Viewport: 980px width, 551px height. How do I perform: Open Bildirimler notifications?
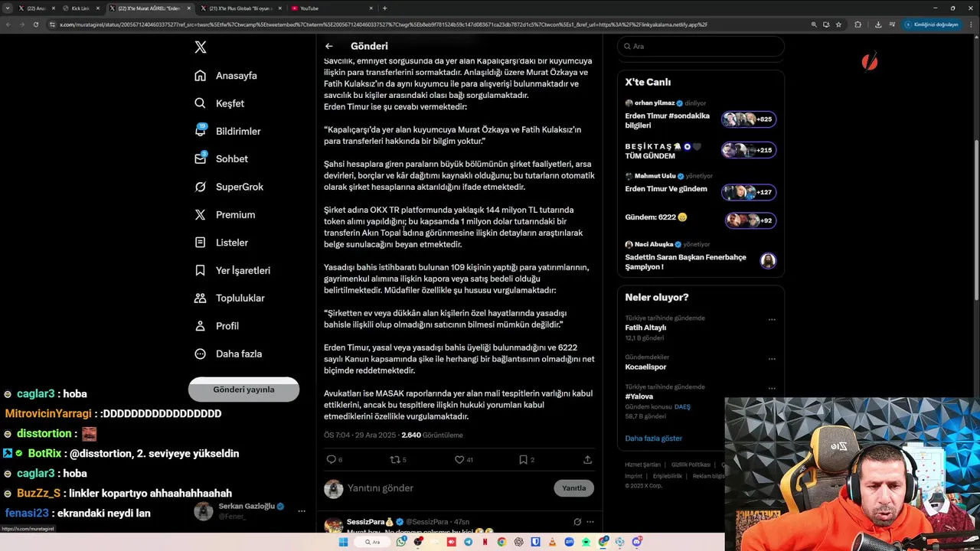(227, 131)
